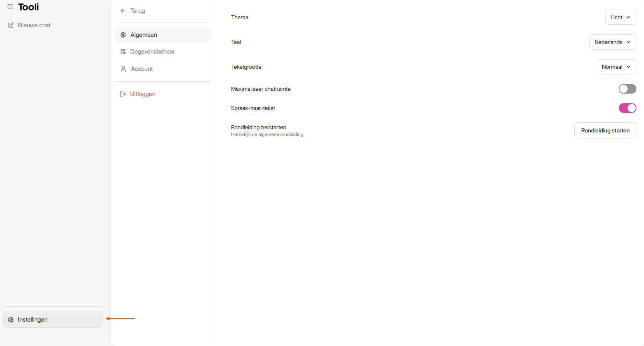Image resolution: width=644 pixels, height=346 pixels.
Task: Open the Tekstgrootte dropdown showing Normaal
Action: pos(616,67)
